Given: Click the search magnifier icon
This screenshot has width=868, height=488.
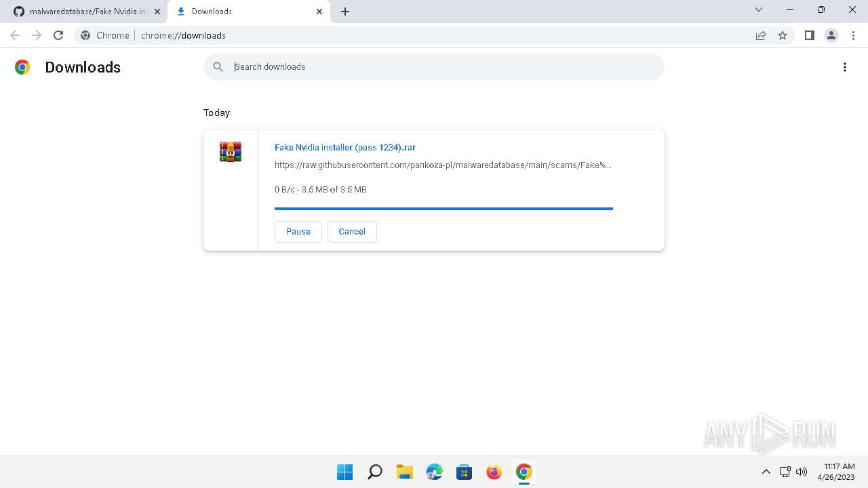Looking at the screenshot, I should 218,66.
